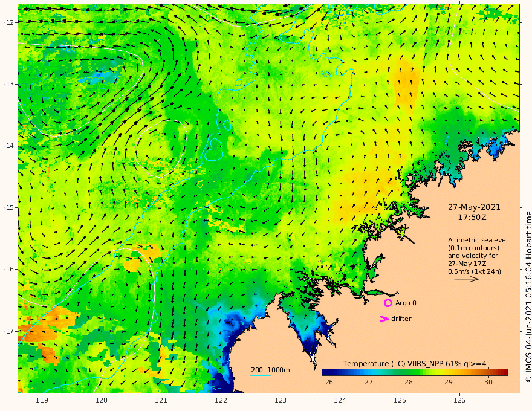Click the longitude axis label 122
Screen dimensions: 532x411
pos(221,400)
